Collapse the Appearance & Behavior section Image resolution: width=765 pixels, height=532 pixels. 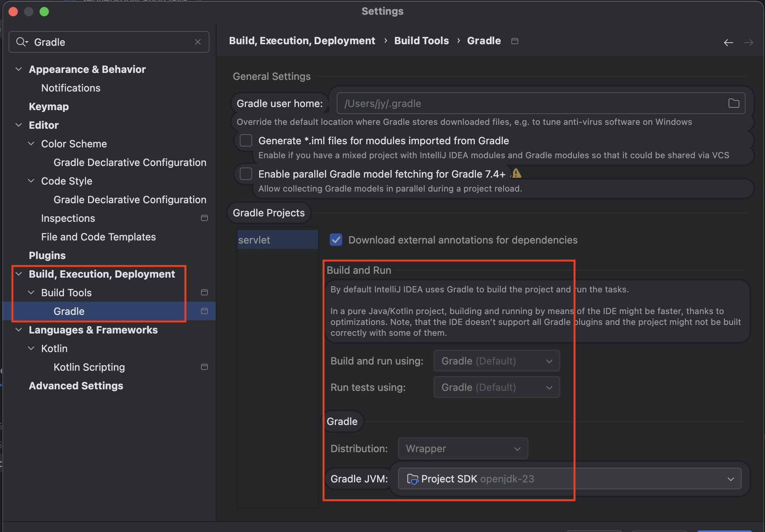tap(19, 69)
